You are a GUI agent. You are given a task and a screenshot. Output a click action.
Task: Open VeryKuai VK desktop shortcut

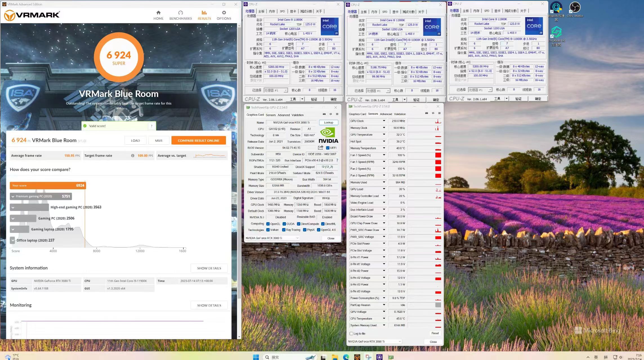[556, 36]
